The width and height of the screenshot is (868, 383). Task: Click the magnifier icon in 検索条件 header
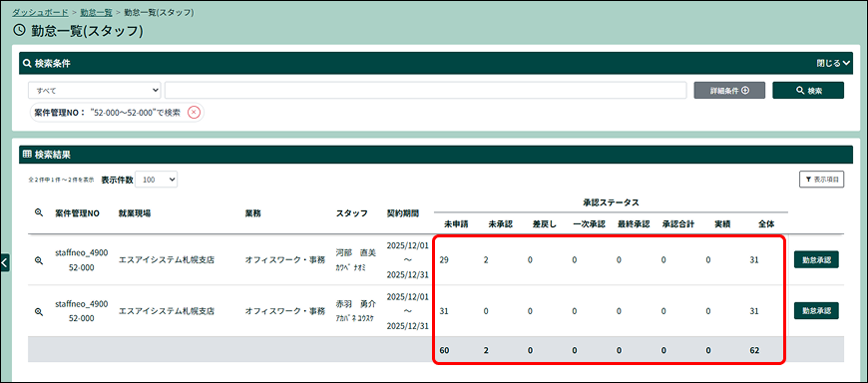tap(27, 64)
